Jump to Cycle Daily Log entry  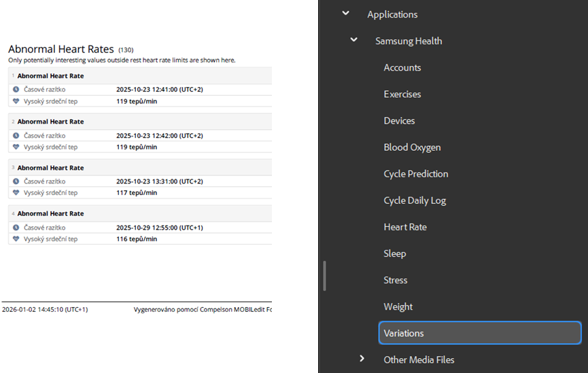(x=415, y=200)
